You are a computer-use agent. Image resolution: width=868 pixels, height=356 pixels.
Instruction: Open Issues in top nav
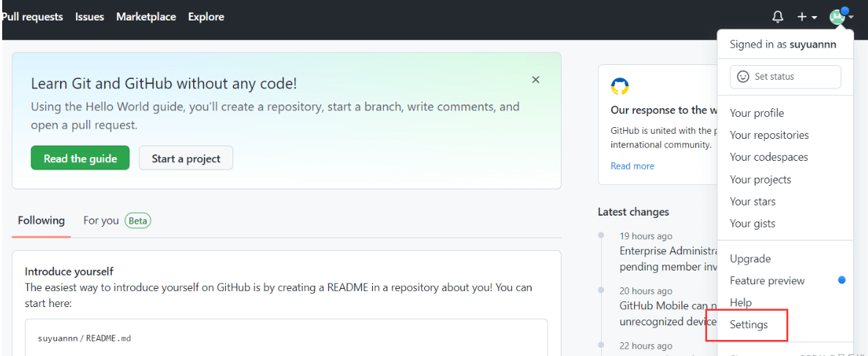[90, 17]
